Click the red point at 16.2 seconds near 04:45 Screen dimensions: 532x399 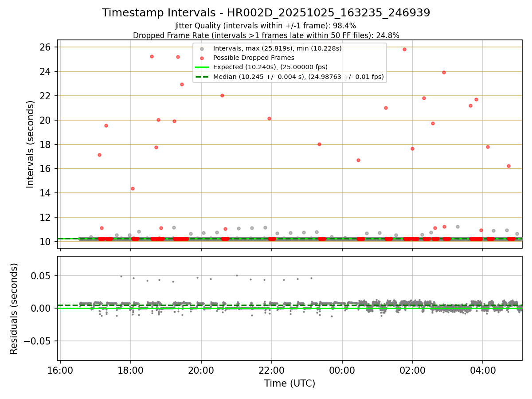509,166
